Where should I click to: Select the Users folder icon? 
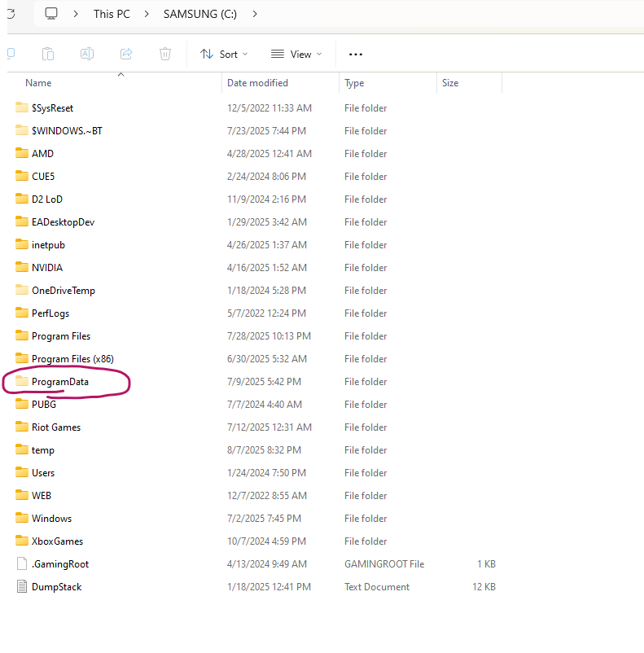point(22,472)
